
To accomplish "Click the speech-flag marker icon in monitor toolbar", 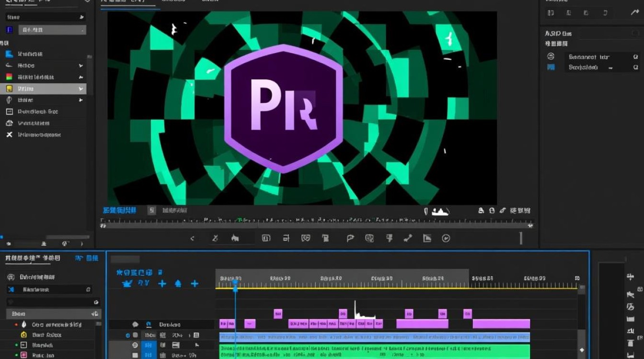I will [x=350, y=238].
